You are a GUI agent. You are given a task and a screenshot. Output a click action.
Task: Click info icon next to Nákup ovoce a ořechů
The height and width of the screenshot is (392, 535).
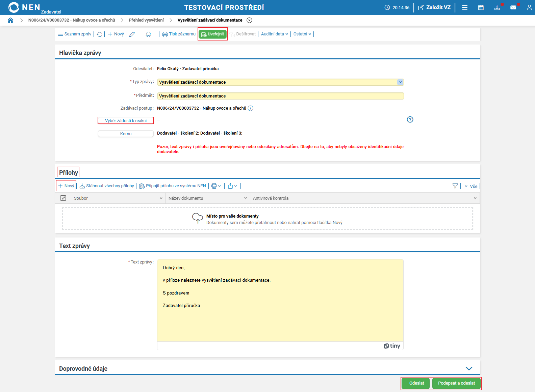(x=250, y=108)
